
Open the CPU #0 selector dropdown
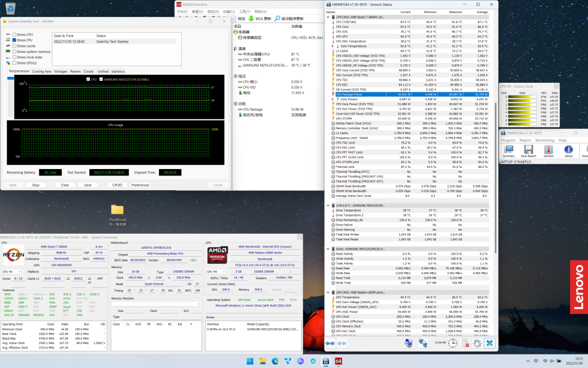pyautogui.click(x=11, y=271)
